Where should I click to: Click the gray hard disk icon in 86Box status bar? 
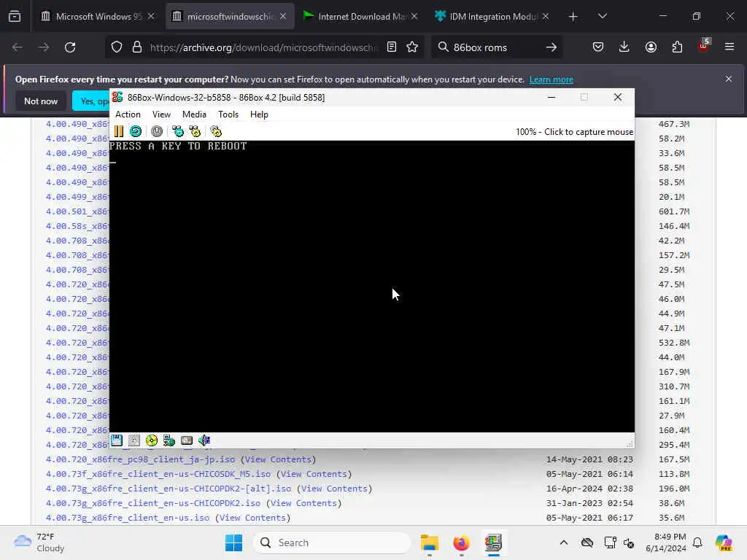[187, 440]
